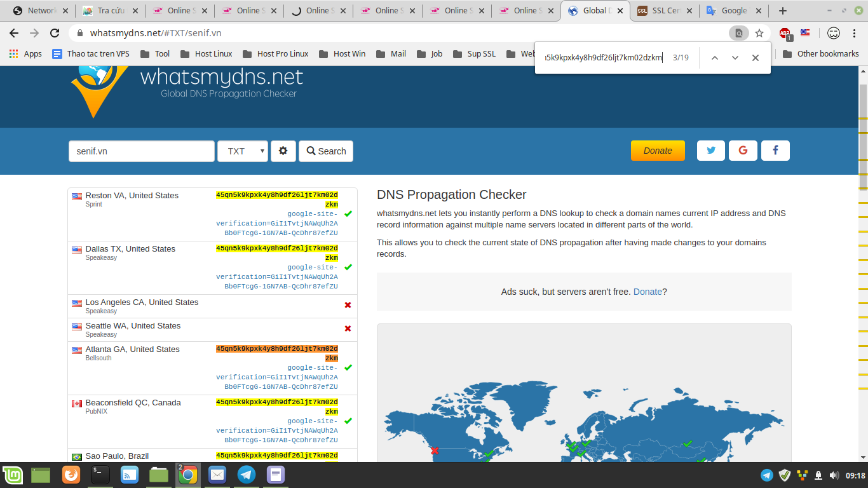Image resolution: width=868 pixels, height=488 pixels.
Task: Open the DNS settings gear button
Action: click(x=283, y=151)
